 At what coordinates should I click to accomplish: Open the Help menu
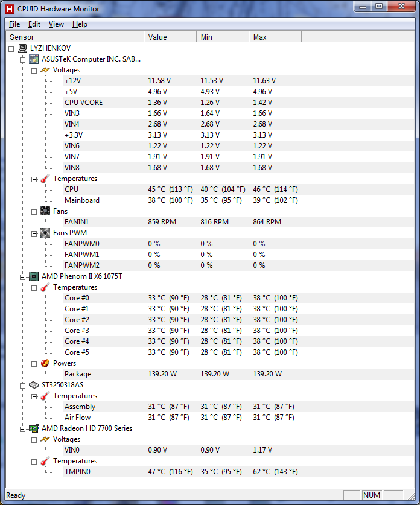pyautogui.click(x=80, y=24)
